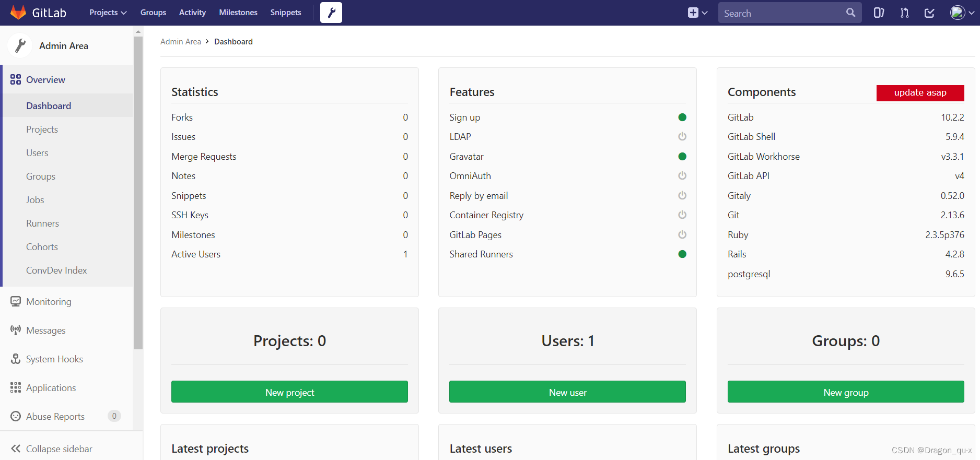The width and height of the screenshot is (980, 460).
Task: Click the Latest users heading
Action: 481,449
